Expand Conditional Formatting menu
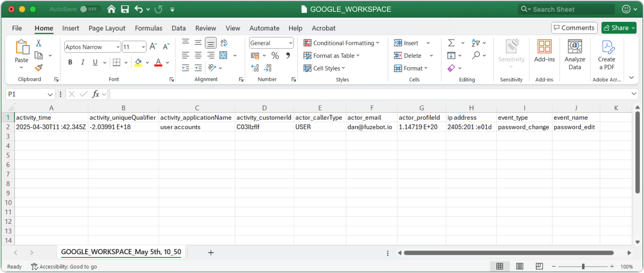644x273 pixels. [341, 43]
